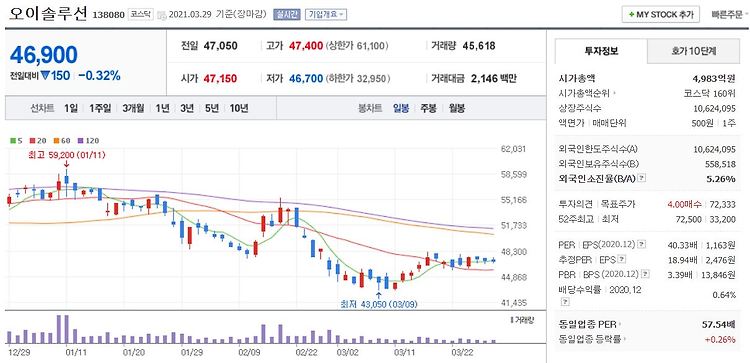Click the calendar icon before the 2021.03.29 date
This screenshot has height=363, width=750.
(x=161, y=15)
